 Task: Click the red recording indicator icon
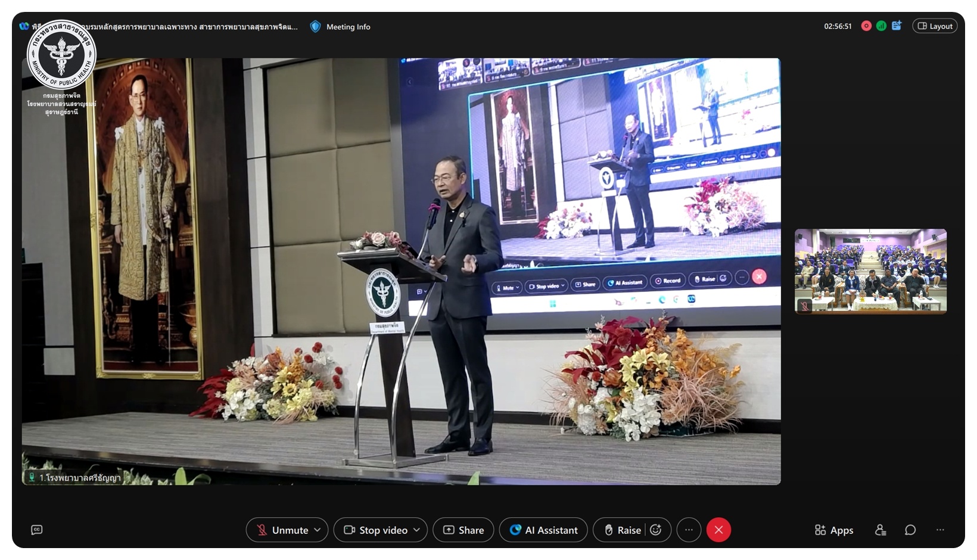pyautogui.click(x=866, y=26)
